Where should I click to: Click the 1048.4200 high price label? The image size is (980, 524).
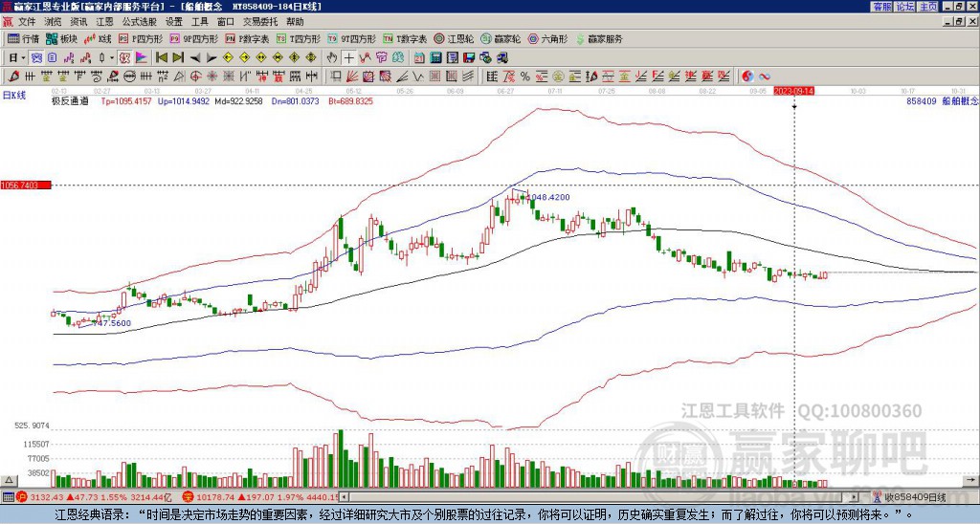point(548,197)
